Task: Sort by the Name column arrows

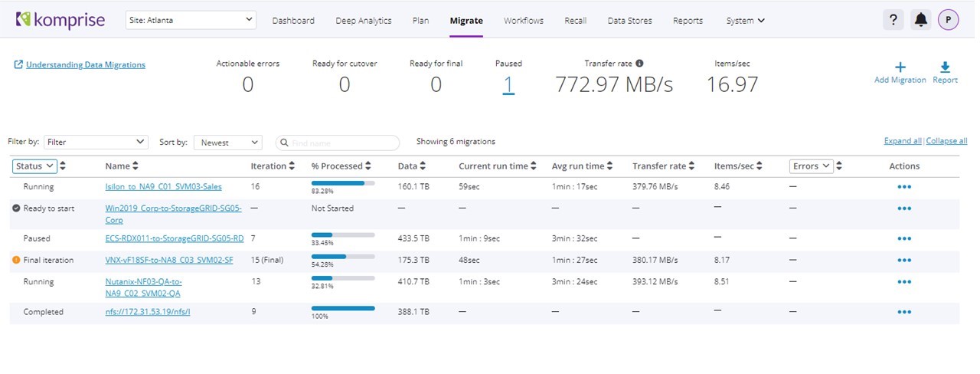Action: pos(136,166)
